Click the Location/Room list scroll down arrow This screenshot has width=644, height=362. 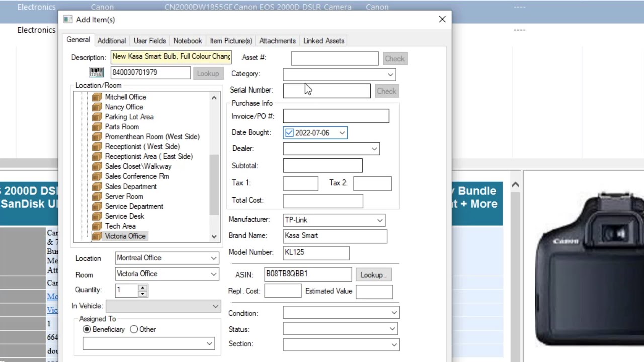tap(214, 236)
